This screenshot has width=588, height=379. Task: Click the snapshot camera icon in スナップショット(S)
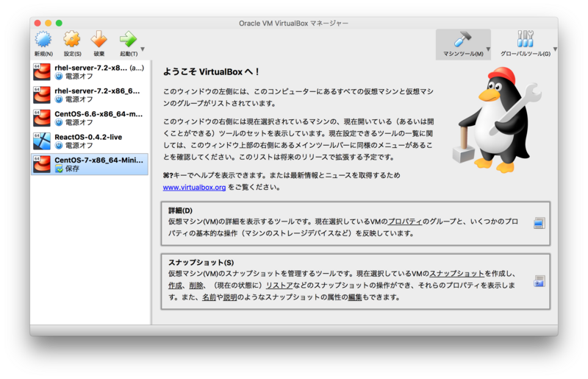539,281
